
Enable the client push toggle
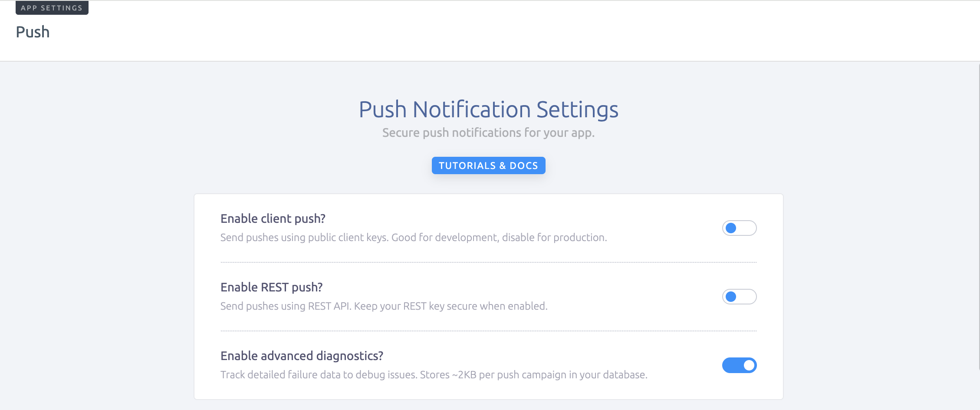(x=739, y=228)
